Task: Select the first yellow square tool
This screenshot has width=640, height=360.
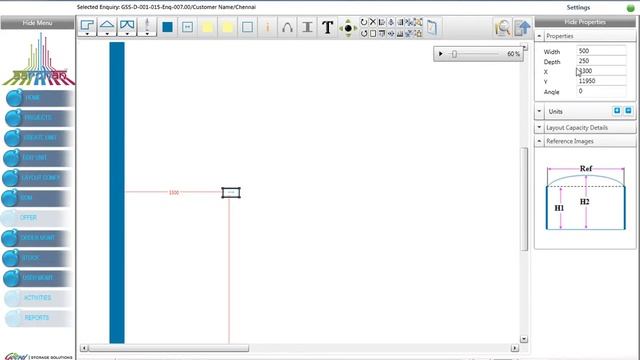Action: pyautogui.click(x=207, y=27)
